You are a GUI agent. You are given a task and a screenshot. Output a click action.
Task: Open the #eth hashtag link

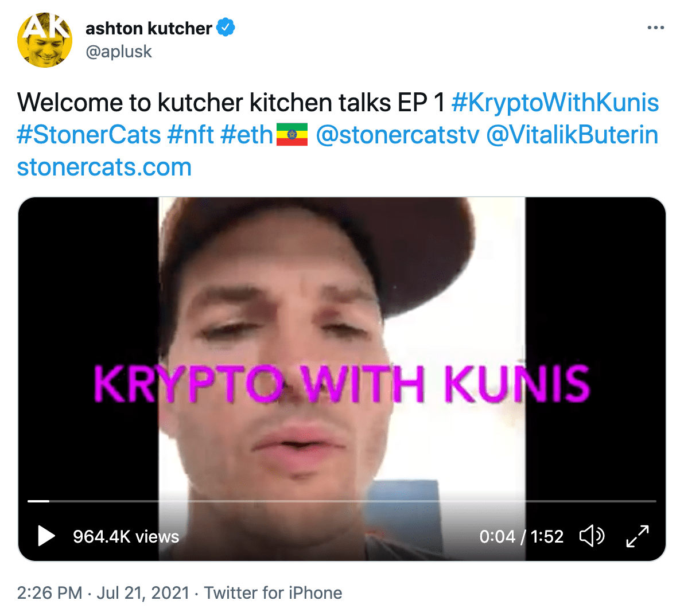click(x=247, y=135)
